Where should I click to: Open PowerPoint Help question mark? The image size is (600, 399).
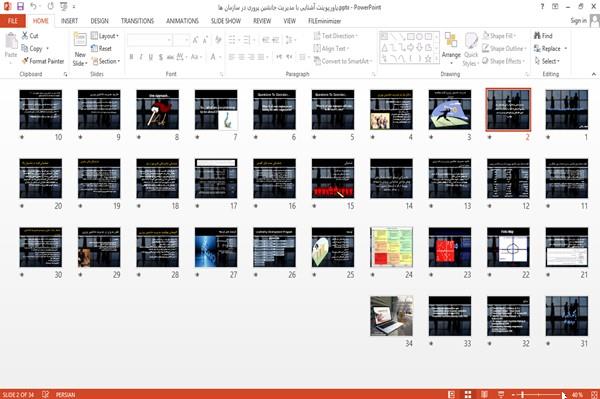coord(542,7)
